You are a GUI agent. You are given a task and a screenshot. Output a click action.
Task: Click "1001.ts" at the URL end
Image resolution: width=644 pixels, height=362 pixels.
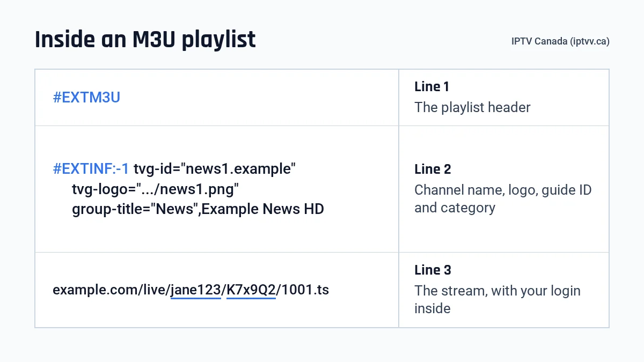click(305, 290)
